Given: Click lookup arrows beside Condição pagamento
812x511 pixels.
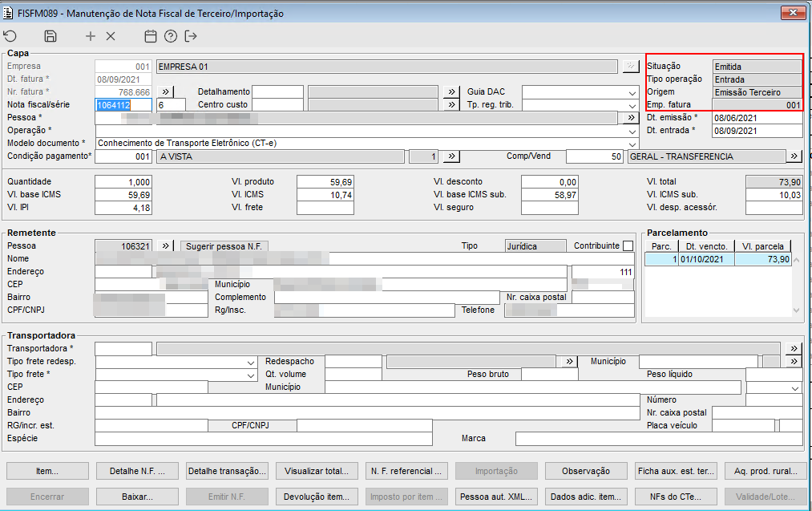Looking at the screenshot, I should tap(451, 156).
